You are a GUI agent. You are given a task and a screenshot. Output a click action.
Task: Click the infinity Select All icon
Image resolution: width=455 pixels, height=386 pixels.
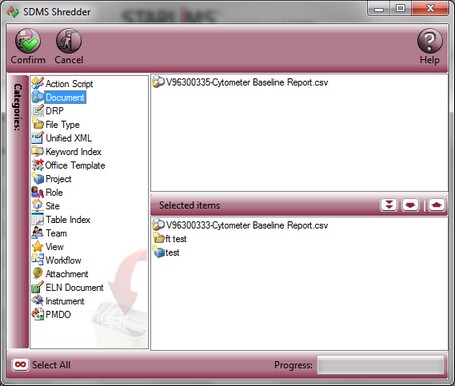click(x=20, y=364)
